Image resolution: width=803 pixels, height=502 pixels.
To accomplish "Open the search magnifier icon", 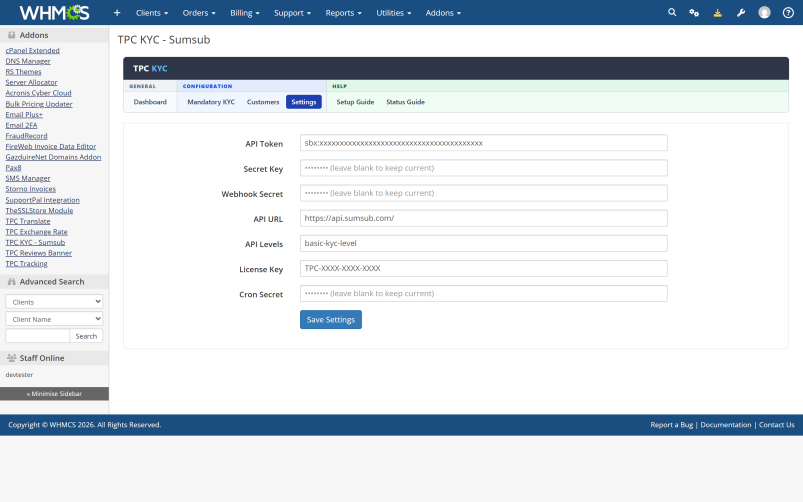I will coord(672,12).
